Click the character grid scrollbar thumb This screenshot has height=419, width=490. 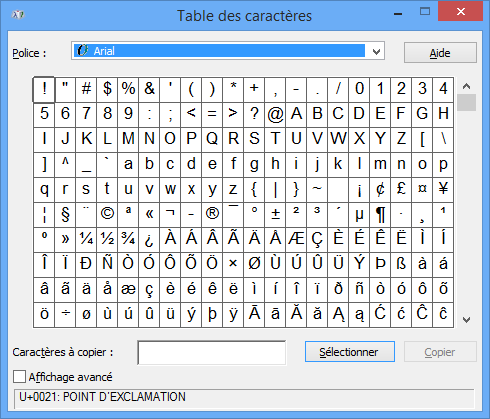[x=466, y=102]
